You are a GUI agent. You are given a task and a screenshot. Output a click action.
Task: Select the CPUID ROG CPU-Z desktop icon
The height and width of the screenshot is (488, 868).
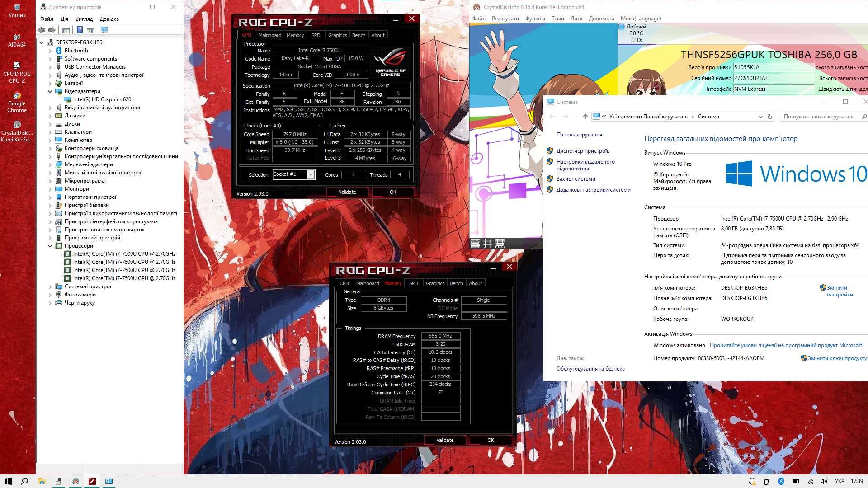click(x=17, y=73)
